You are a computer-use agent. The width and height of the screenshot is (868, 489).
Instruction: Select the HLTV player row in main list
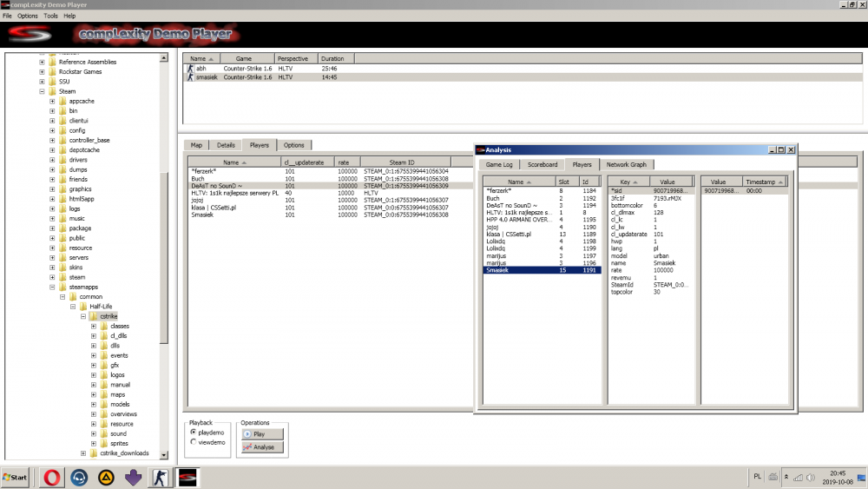coord(331,194)
